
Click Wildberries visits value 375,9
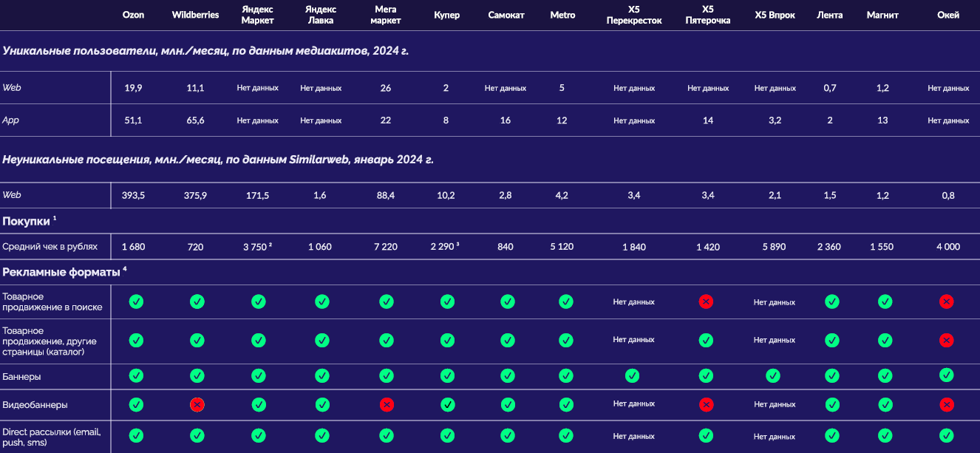tap(195, 195)
